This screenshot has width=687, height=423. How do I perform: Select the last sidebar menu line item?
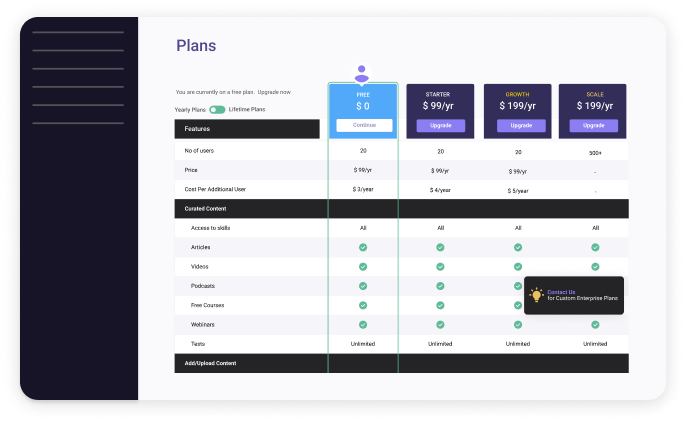(x=78, y=123)
